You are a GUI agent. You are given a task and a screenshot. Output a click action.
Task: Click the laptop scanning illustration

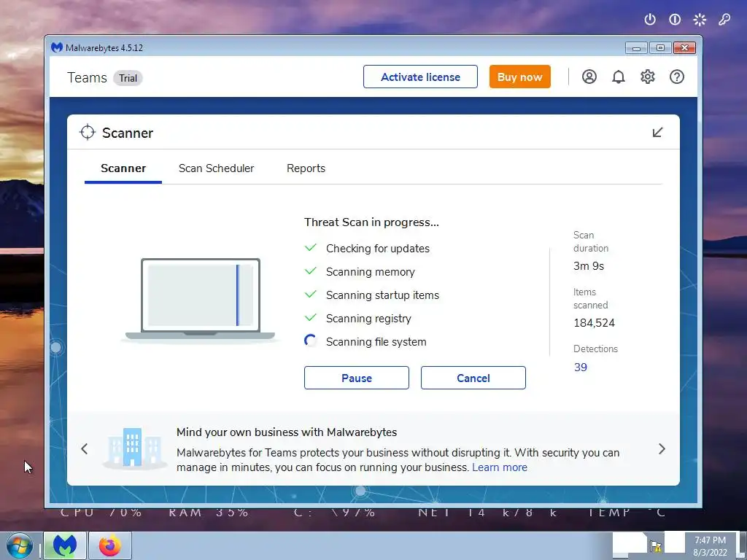click(x=200, y=300)
